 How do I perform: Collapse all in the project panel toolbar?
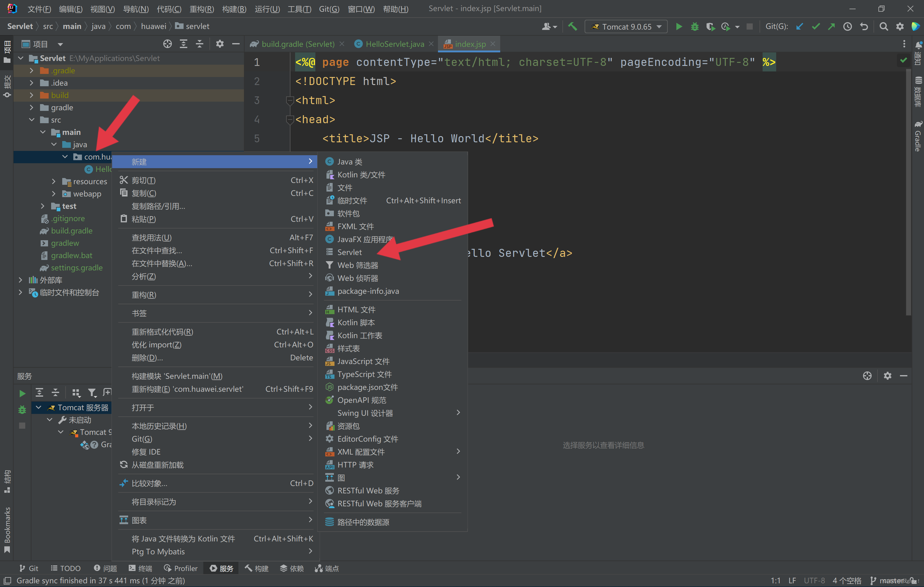[200, 44]
